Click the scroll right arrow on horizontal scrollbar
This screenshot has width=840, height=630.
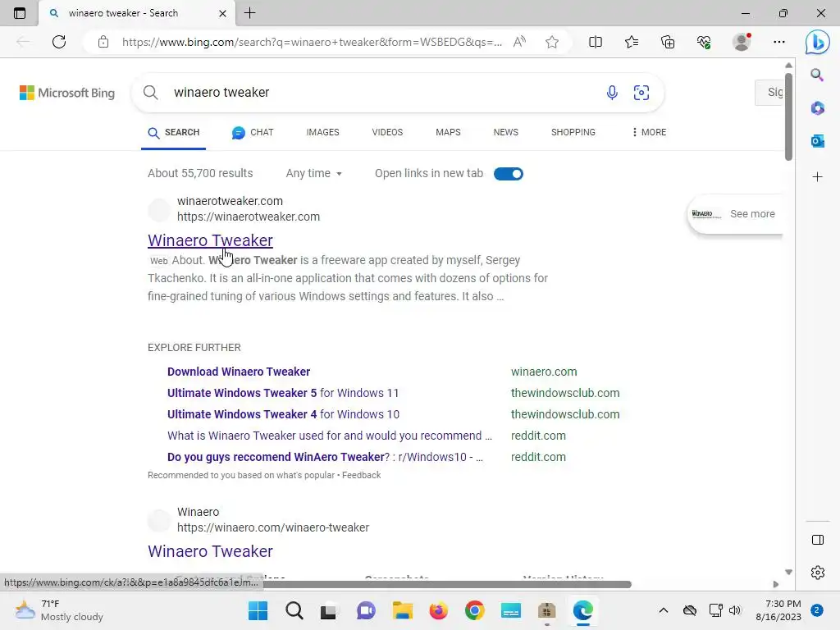(x=776, y=584)
